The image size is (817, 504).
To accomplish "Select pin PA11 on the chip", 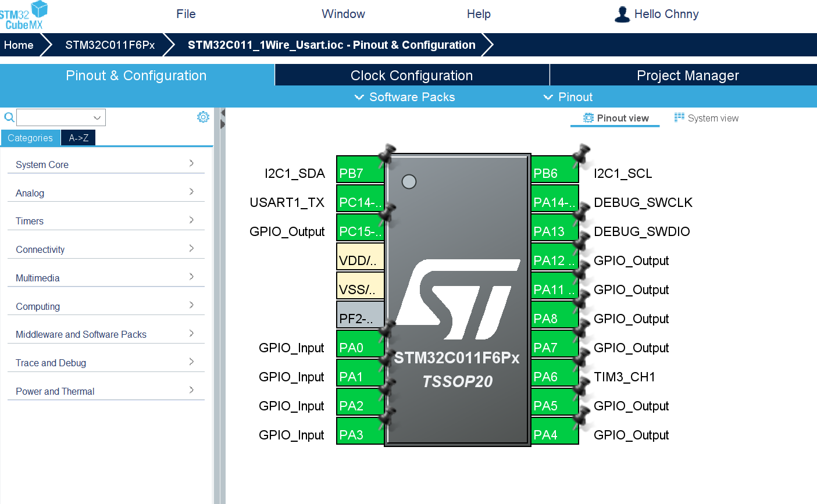I will click(x=555, y=286).
